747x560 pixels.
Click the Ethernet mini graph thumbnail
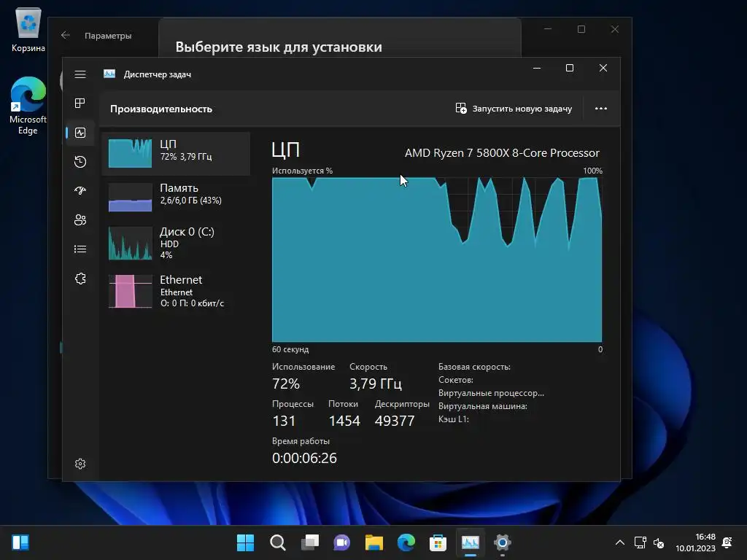(x=130, y=291)
